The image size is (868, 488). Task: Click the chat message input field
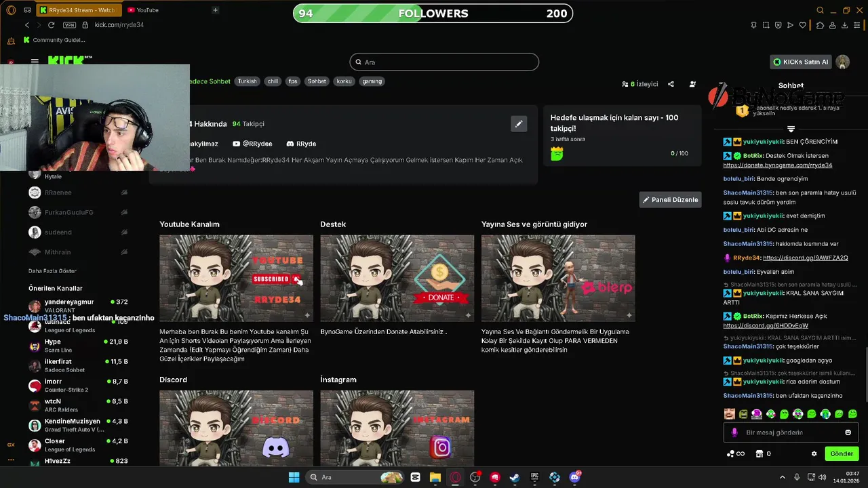click(x=790, y=432)
